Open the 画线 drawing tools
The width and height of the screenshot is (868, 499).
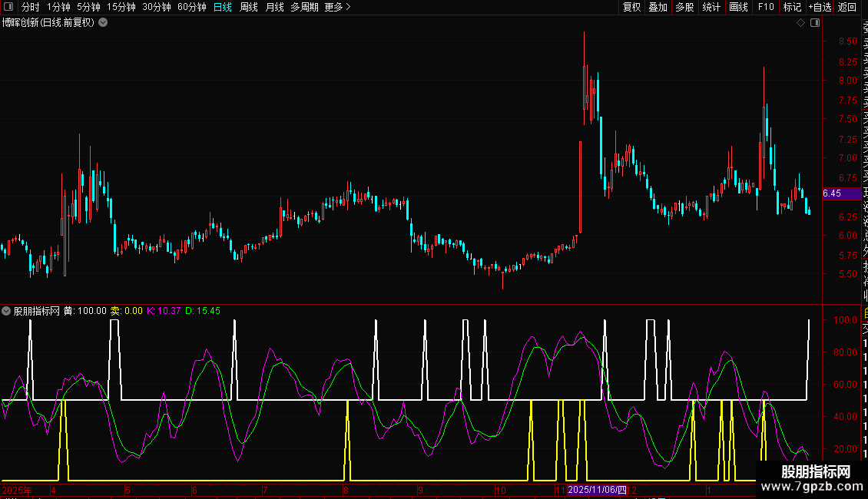tap(738, 7)
